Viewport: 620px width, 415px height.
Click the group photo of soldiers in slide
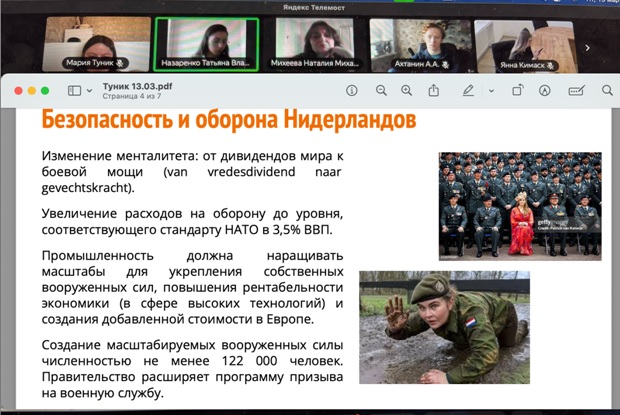coord(520,205)
